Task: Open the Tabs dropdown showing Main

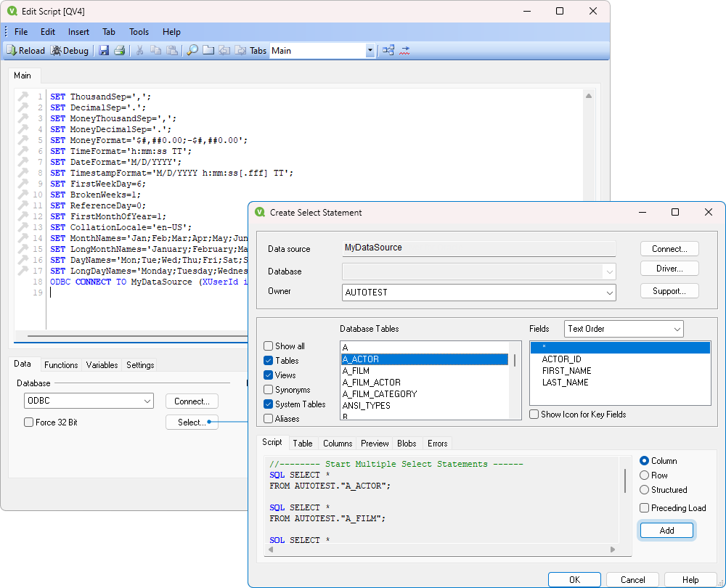Action: (x=370, y=50)
